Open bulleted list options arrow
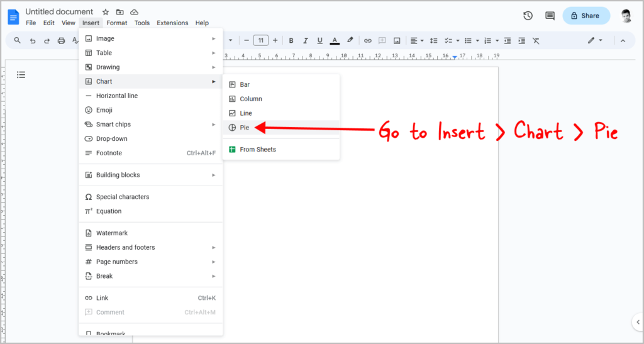This screenshot has width=644, height=344. tap(477, 41)
